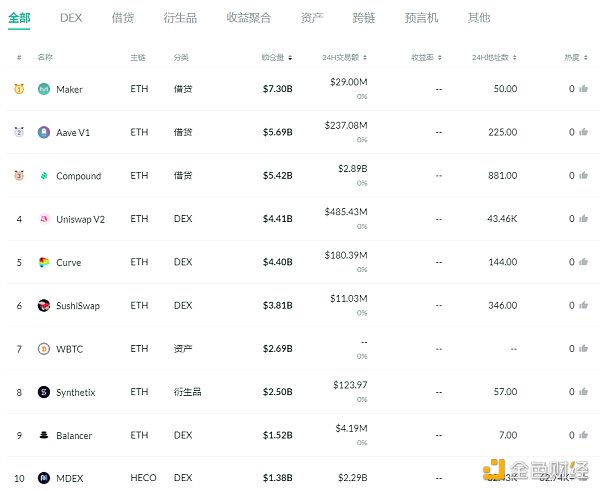Switch to the DEX tab
Image resolution: width=600 pixels, height=491 pixels.
[x=71, y=18]
